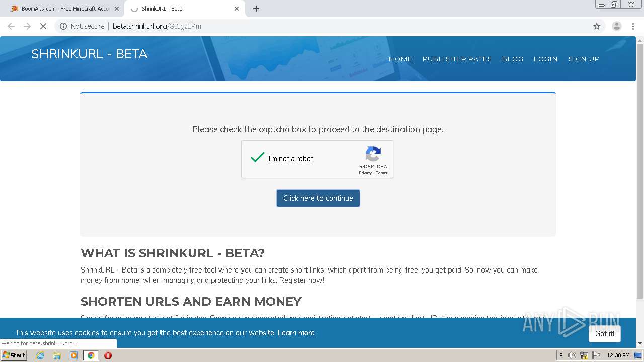Viewport: 644px width, 362px height.
Task: Open PUBLISHER RATES page
Action: pos(457,59)
